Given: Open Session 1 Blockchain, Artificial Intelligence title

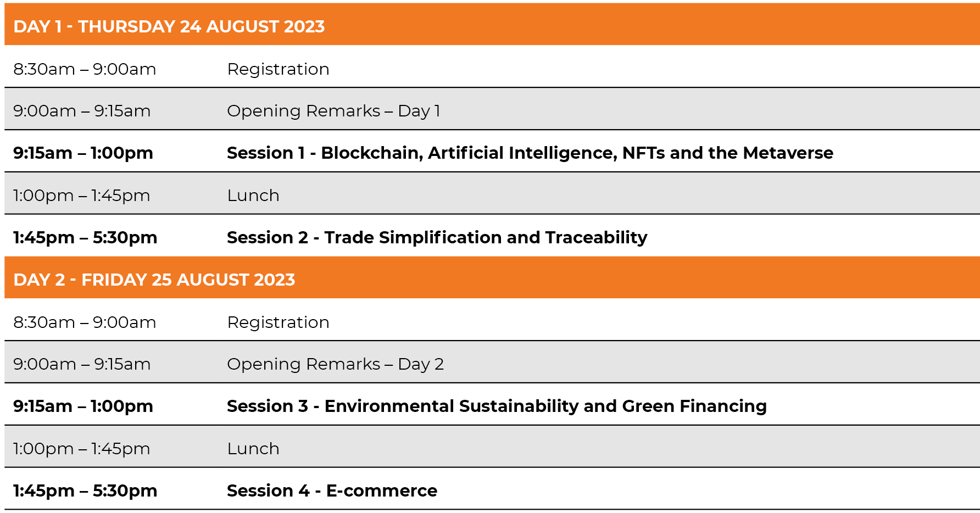Looking at the screenshot, I should tap(530, 153).
